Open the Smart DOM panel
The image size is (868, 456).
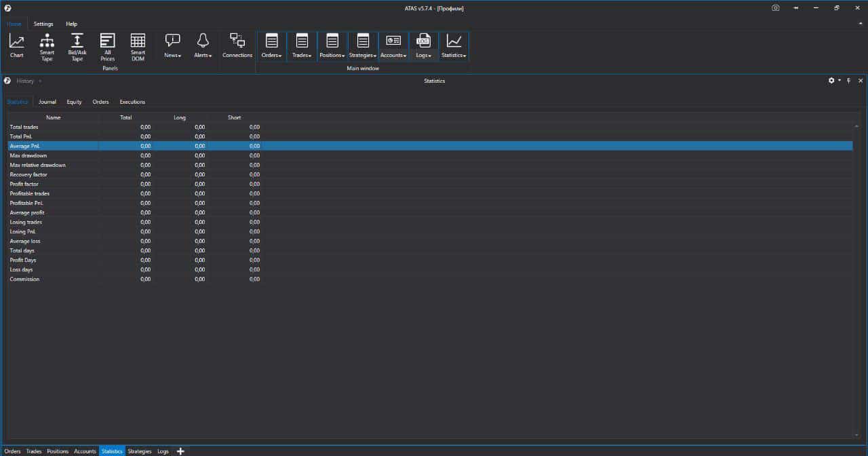(138, 45)
